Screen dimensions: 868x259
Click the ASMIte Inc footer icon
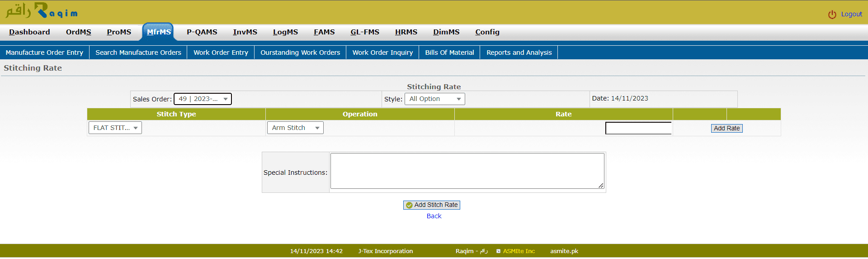[498, 251]
